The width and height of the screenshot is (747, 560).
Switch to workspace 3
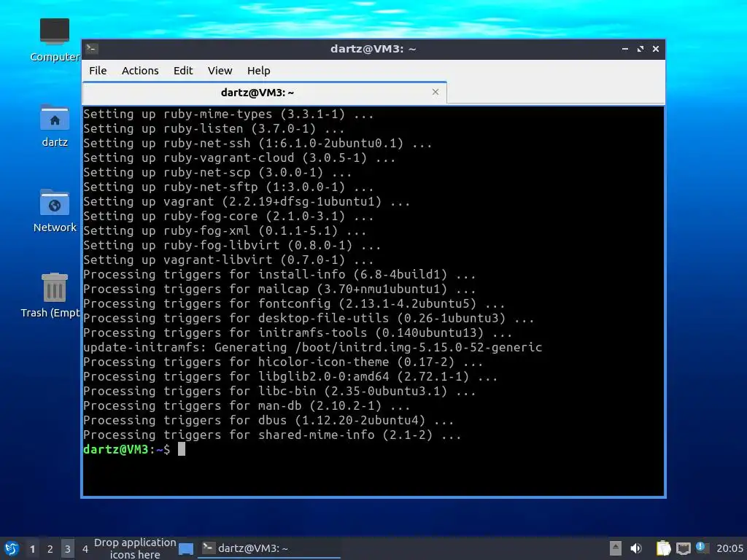(68, 549)
